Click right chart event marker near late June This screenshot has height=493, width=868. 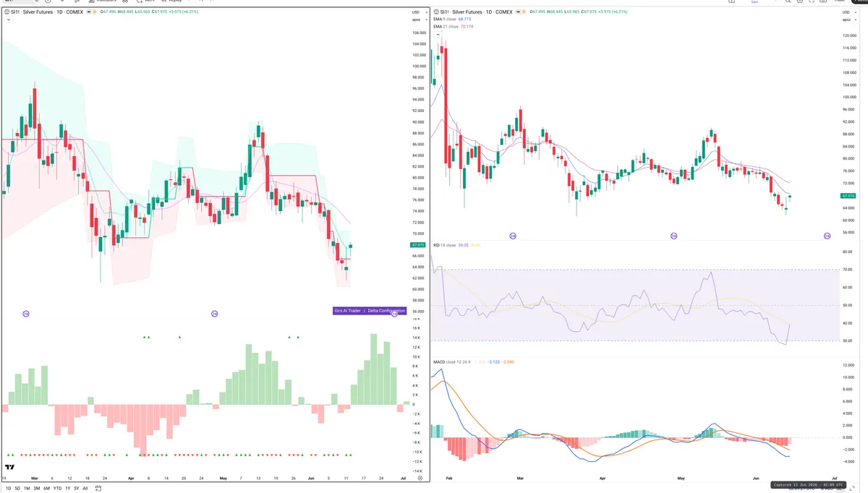[827, 236]
